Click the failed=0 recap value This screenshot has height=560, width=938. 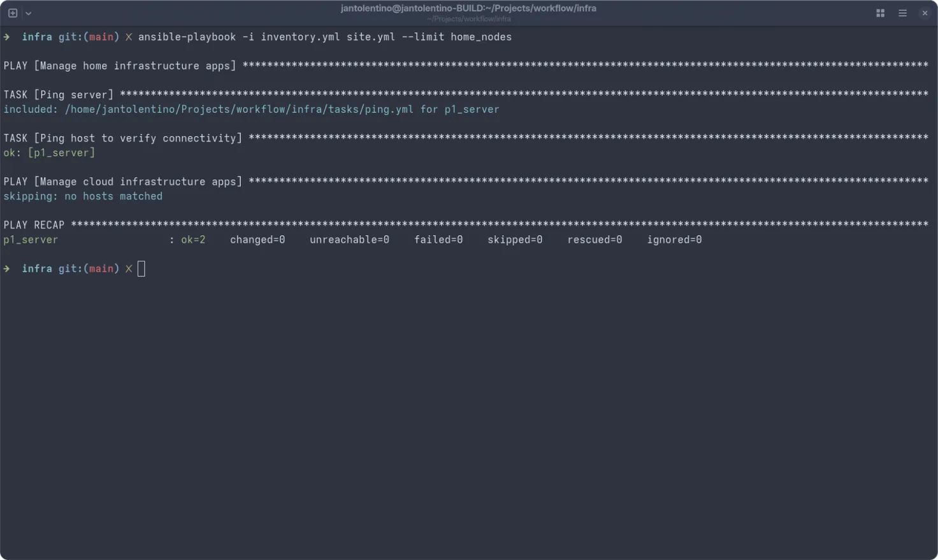tap(438, 240)
